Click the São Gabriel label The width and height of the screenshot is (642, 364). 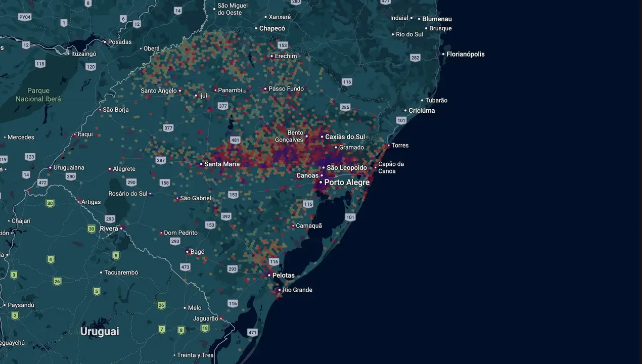point(196,198)
